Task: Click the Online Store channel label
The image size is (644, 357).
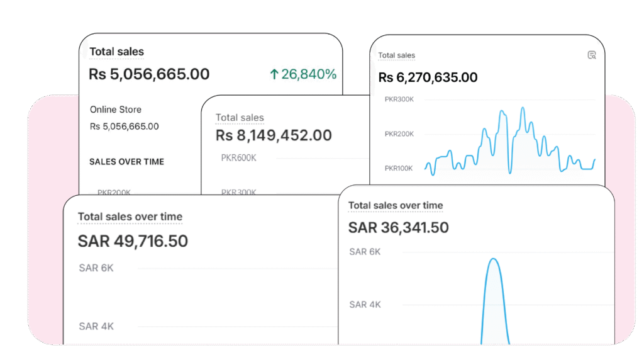Action: [116, 110]
